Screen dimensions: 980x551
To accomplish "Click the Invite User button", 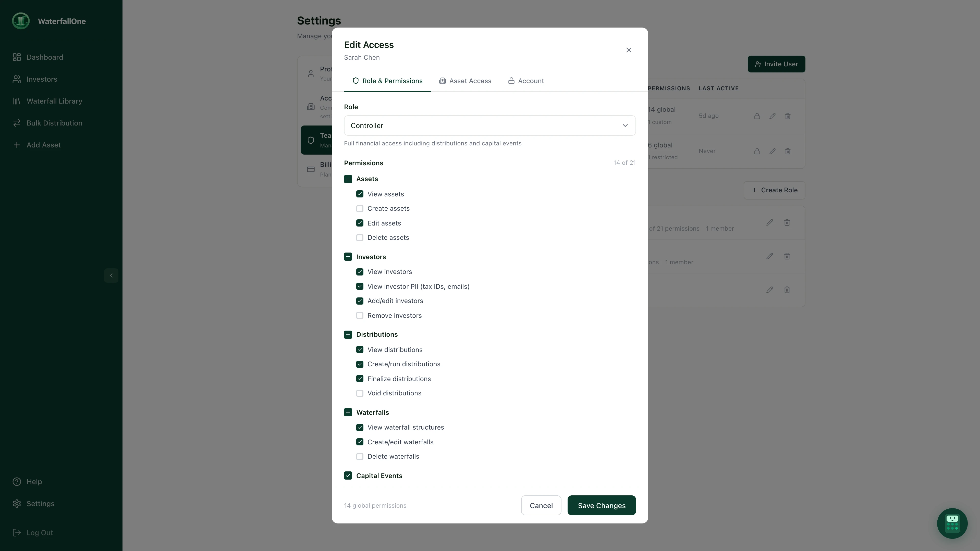I will [776, 64].
